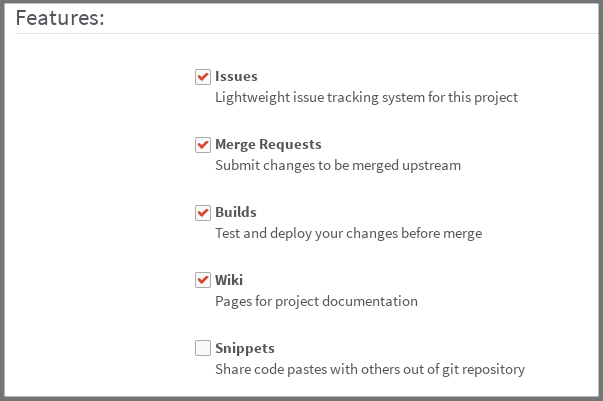Click the word 'repository' in Snippets description
Viewport: 603px width, 401px height.
coord(492,370)
